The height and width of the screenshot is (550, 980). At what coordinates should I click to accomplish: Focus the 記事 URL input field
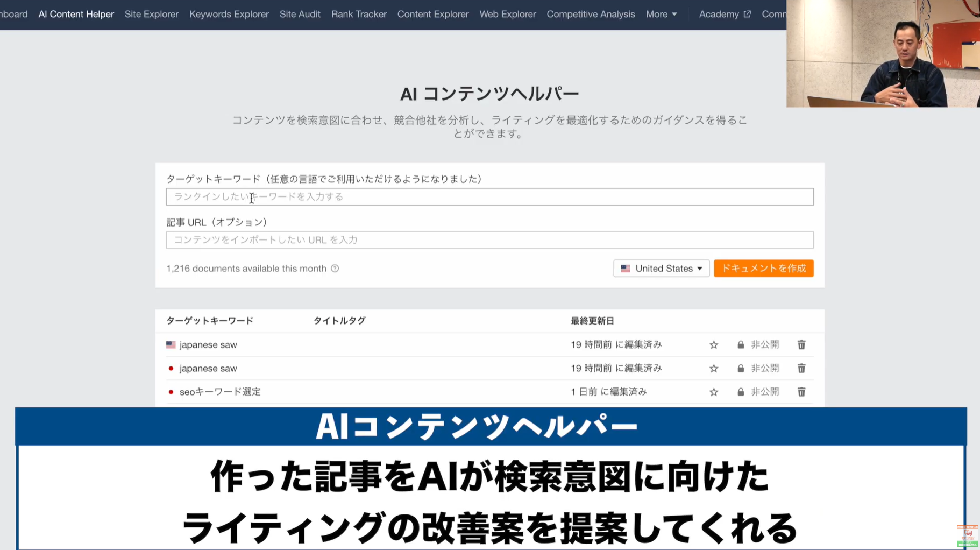click(489, 240)
